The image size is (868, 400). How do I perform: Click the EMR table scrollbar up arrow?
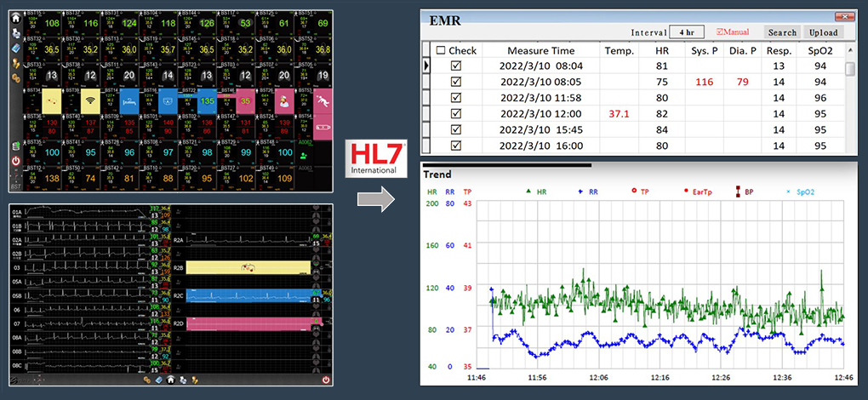850,50
